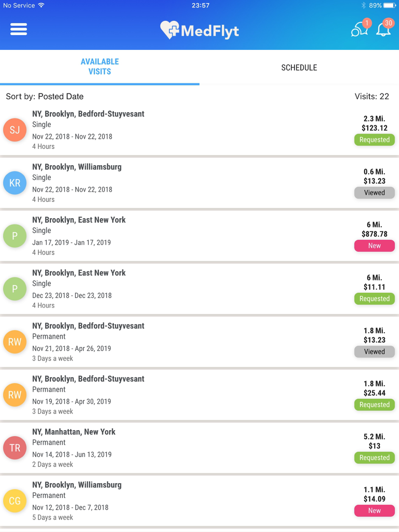Open chat messages icon with badge

(359, 29)
